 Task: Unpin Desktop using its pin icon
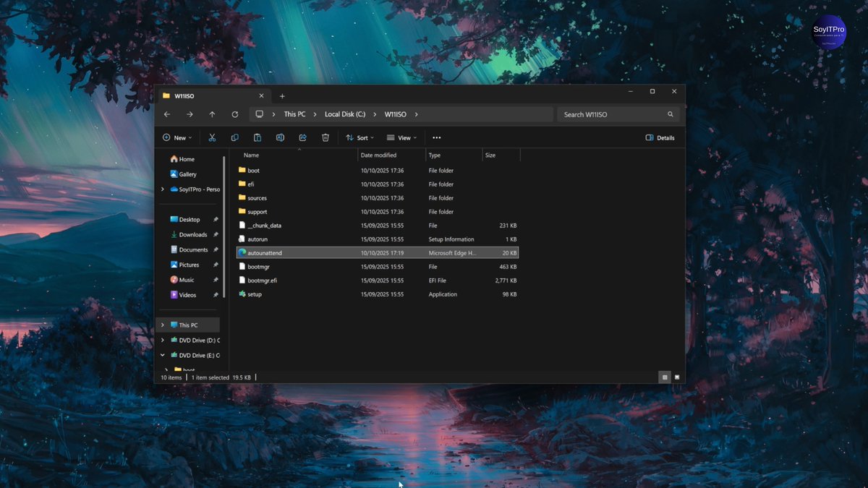click(216, 219)
